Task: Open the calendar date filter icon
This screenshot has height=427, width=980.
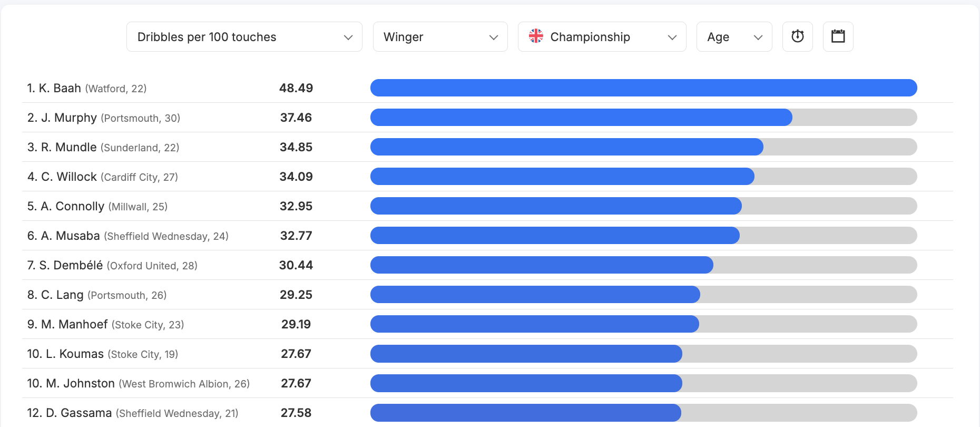Action: [838, 36]
